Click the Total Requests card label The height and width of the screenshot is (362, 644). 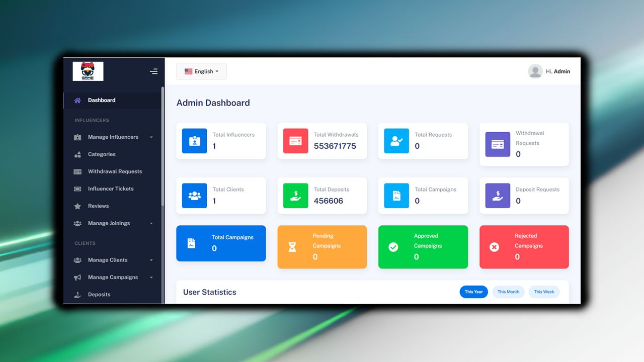pyautogui.click(x=433, y=135)
